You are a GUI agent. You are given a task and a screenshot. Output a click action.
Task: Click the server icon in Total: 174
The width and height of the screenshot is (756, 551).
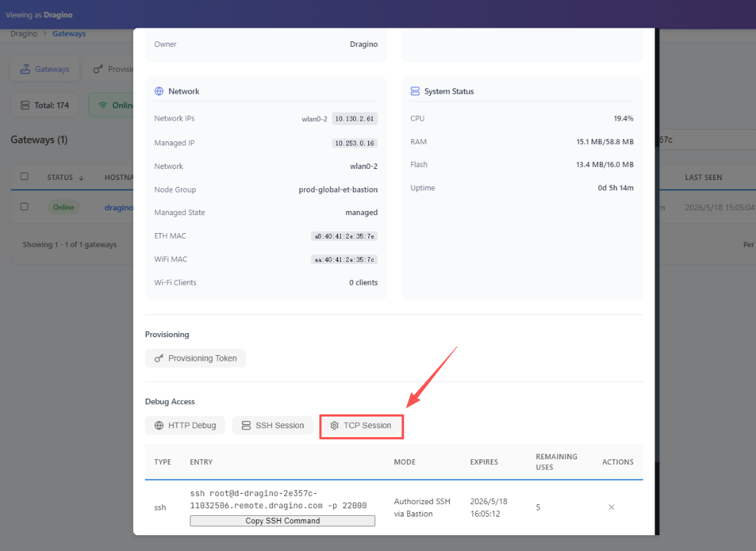[x=25, y=106]
